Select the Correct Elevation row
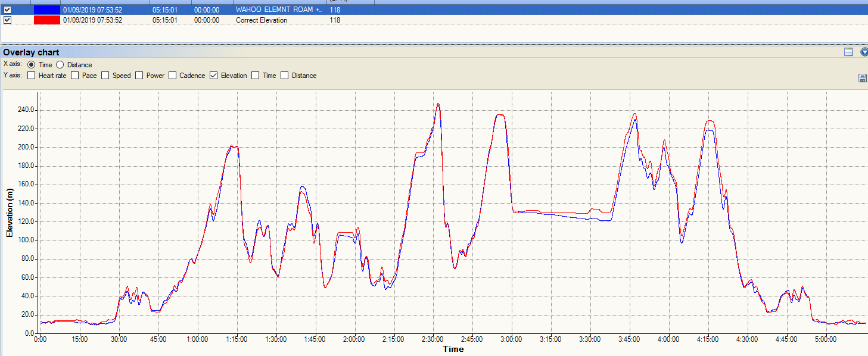868x356 pixels. pos(261,20)
